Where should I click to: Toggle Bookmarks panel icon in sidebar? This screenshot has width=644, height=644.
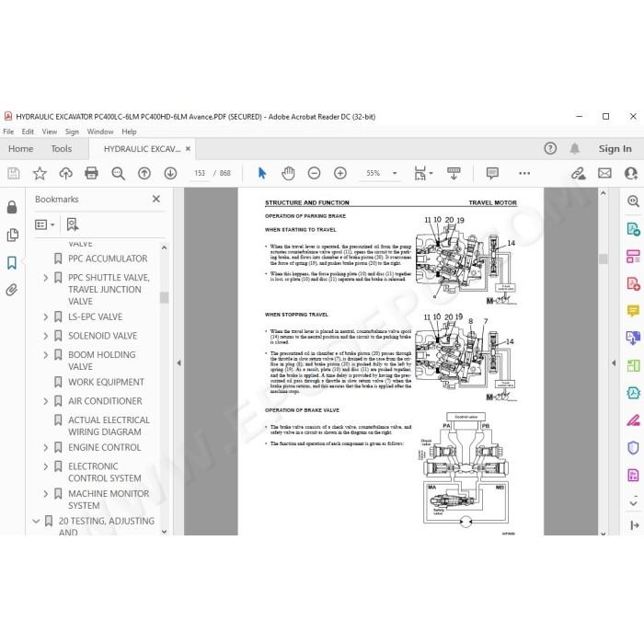12,262
